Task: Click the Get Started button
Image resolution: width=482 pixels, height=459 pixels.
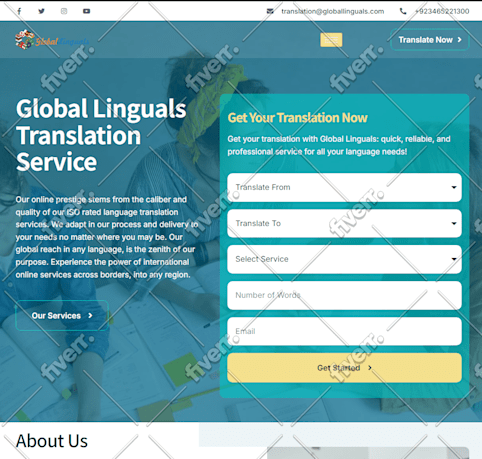Action: click(344, 368)
